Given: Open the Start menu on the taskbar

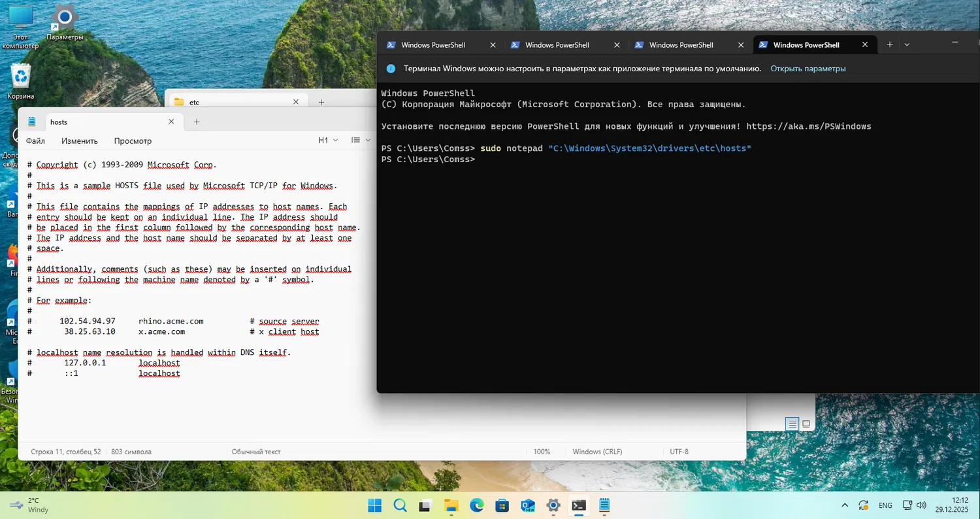Looking at the screenshot, I should coord(375,505).
